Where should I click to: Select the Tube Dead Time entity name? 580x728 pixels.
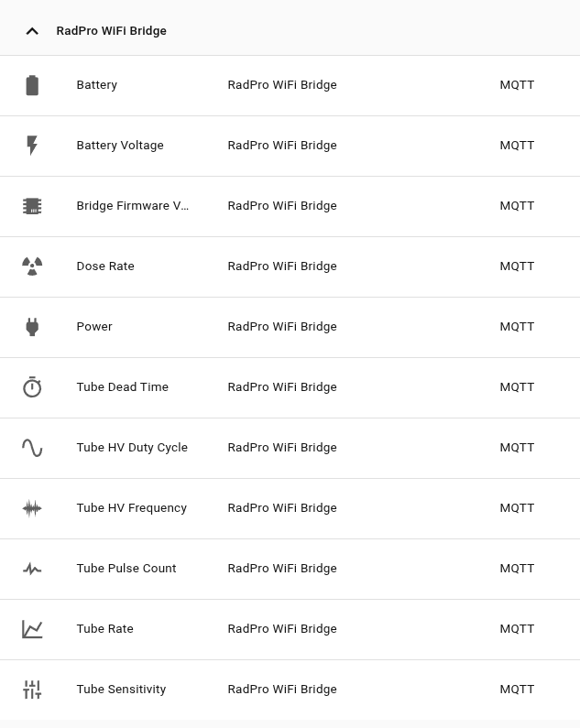coord(122,386)
